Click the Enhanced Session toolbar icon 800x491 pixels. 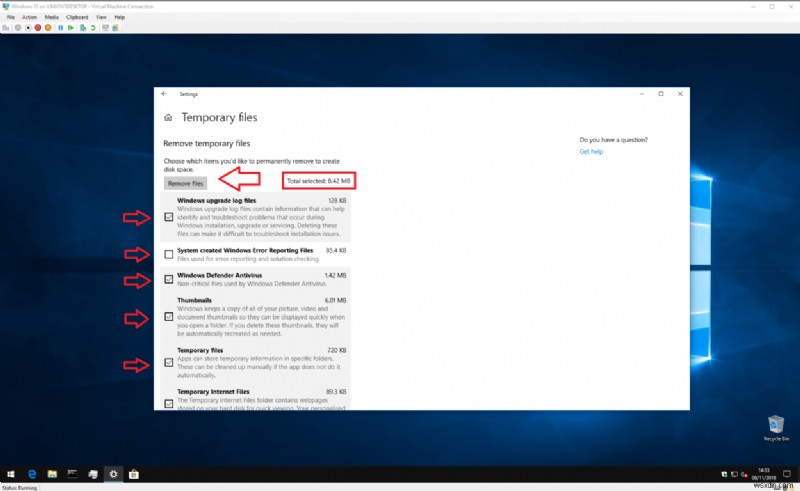pos(106,28)
